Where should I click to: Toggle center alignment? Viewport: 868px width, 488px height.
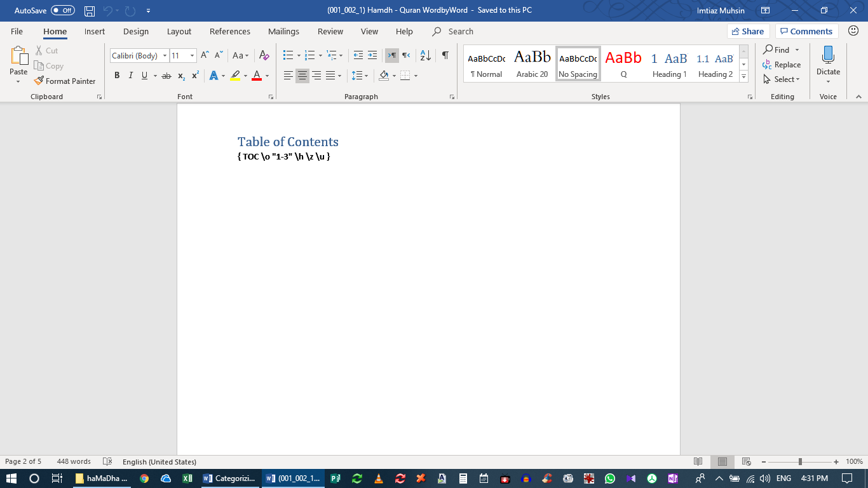(x=302, y=76)
